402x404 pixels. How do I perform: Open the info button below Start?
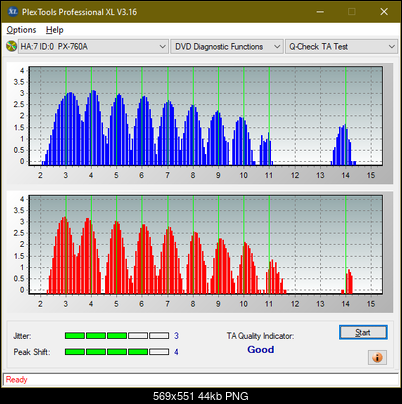click(x=377, y=358)
